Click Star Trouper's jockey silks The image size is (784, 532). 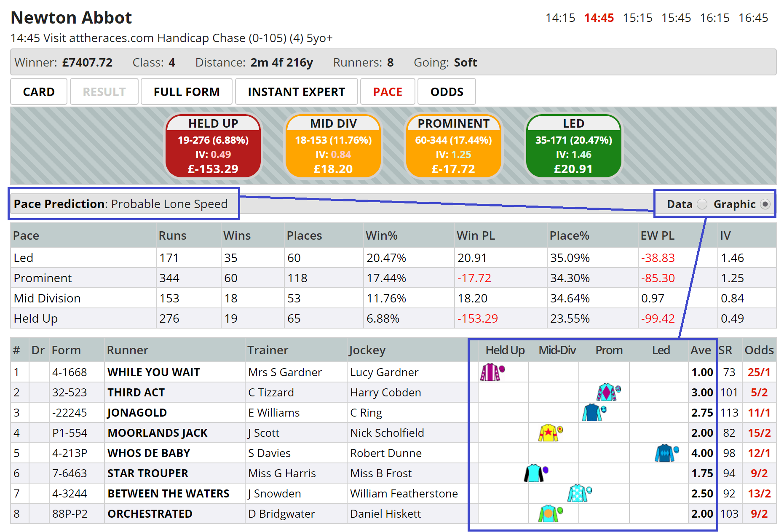pos(534,473)
